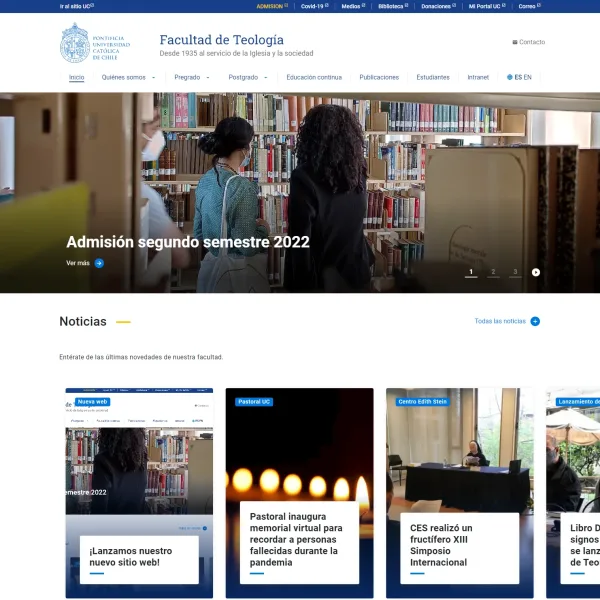Go to slide 2 of the hero carousel

[x=493, y=272]
